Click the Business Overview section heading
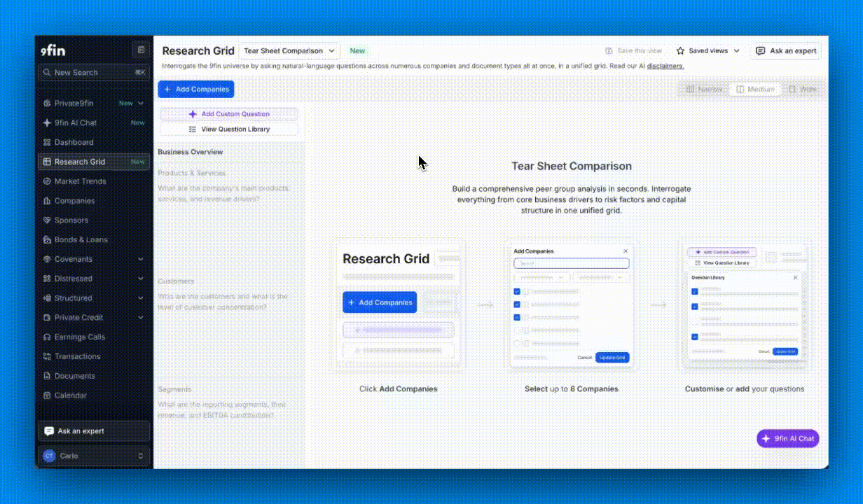863x504 pixels. (x=191, y=152)
